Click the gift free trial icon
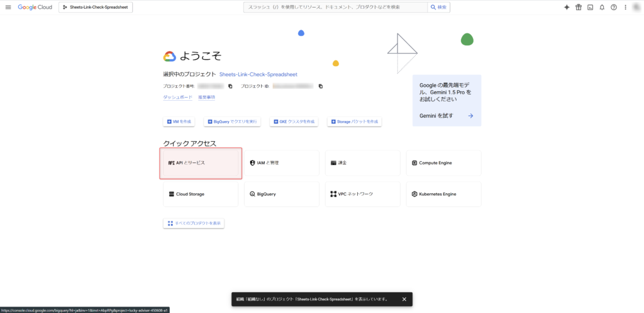This screenshot has height=313, width=644. click(x=579, y=7)
